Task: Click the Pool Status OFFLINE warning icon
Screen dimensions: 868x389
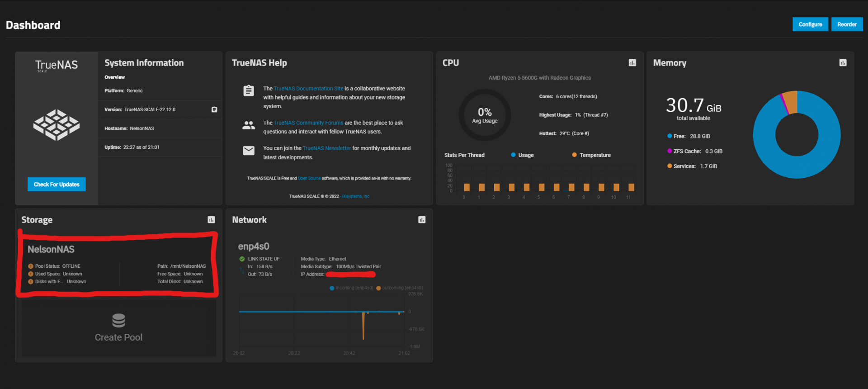Action: (31, 266)
